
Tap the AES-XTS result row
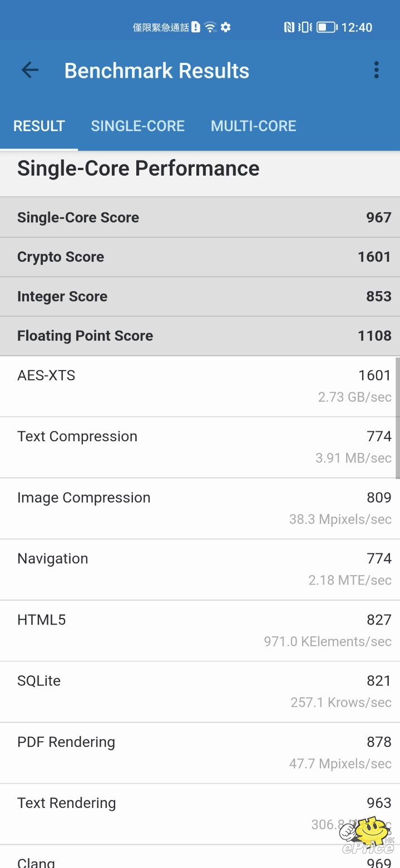200,386
